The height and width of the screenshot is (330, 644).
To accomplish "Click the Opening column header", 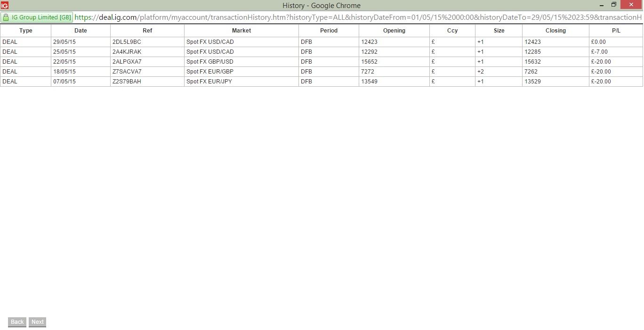I will click(x=394, y=31).
